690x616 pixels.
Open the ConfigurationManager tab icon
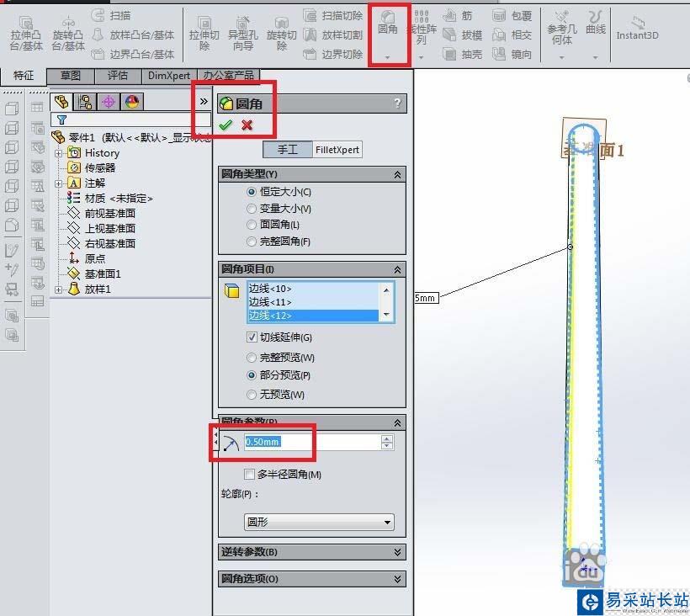tap(109, 102)
